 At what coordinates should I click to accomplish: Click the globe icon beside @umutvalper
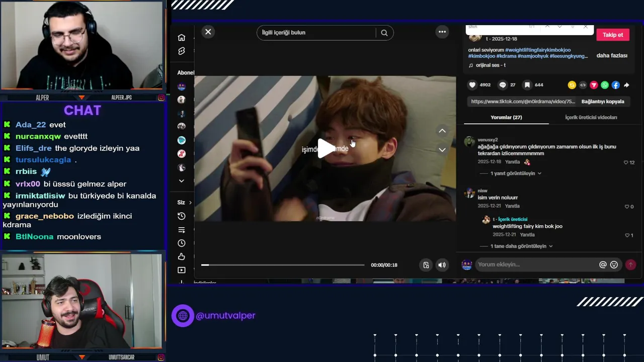[183, 316]
